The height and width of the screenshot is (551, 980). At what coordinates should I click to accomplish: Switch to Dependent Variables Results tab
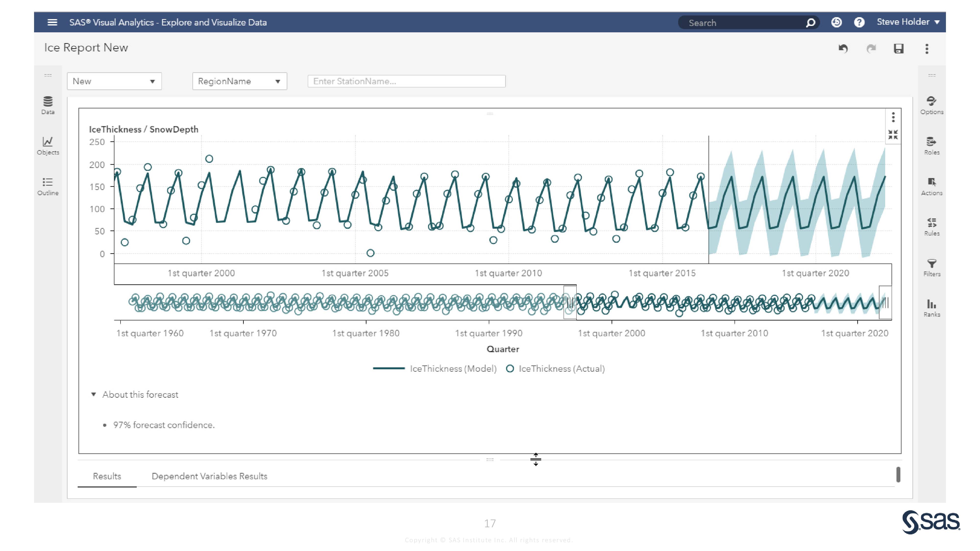tap(209, 476)
